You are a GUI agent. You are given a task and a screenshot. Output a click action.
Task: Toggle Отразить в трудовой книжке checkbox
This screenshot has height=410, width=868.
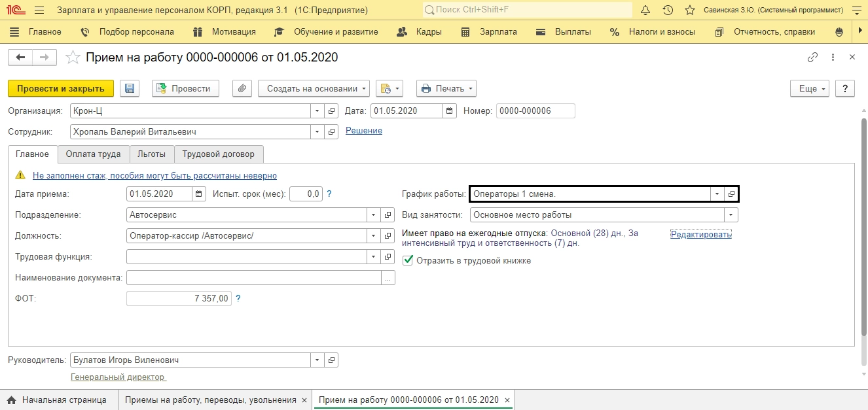tap(408, 260)
